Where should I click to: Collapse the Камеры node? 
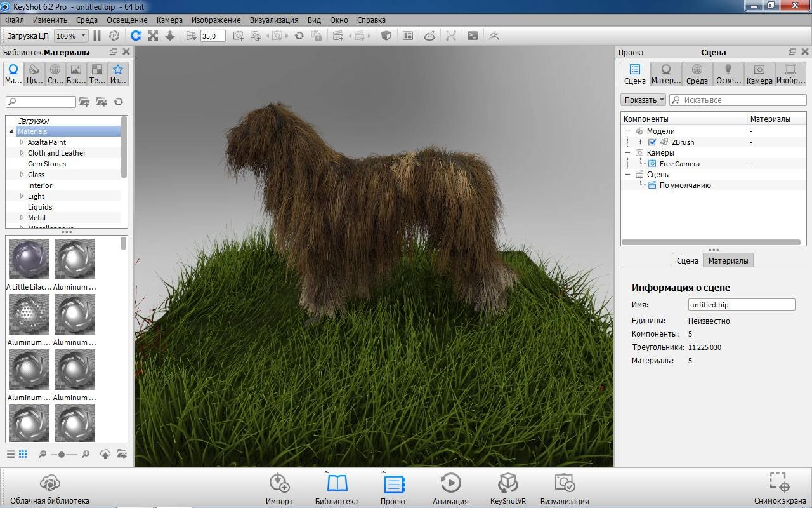tap(627, 153)
